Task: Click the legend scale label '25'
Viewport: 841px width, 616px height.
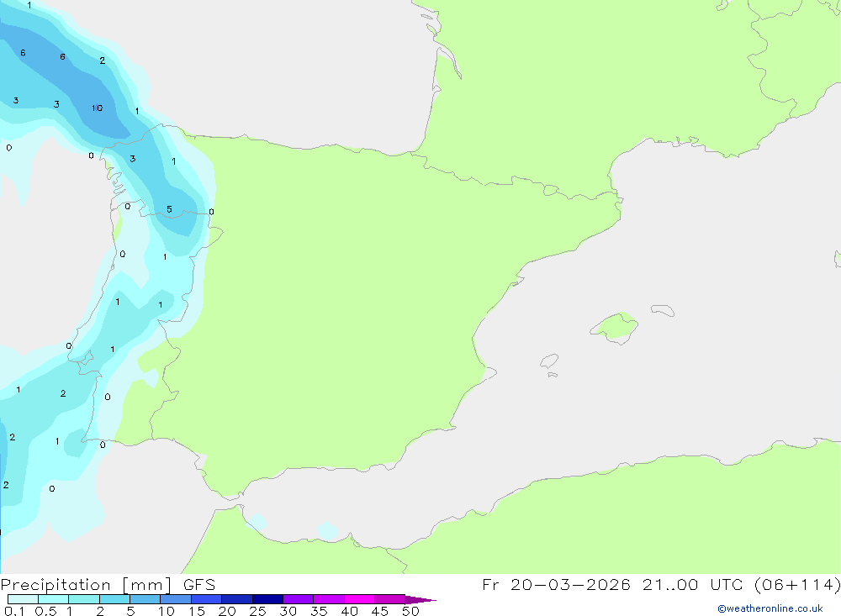Action: tap(257, 611)
